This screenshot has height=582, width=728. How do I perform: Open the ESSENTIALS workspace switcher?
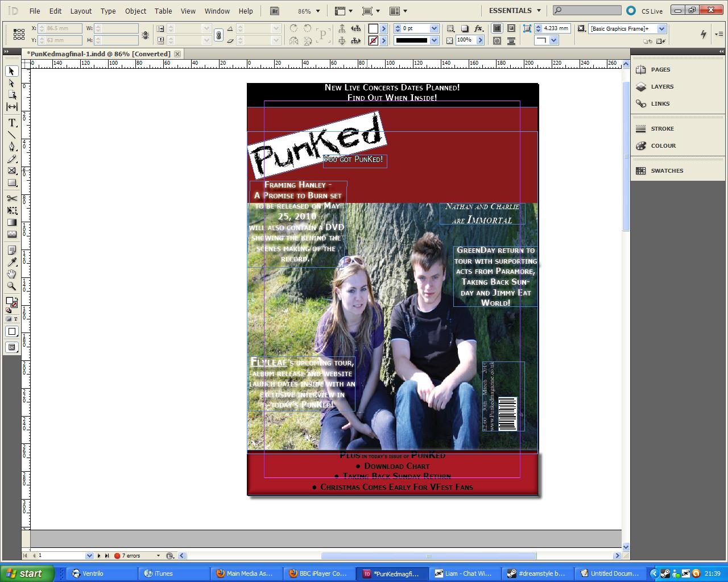pyautogui.click(x=515, y=11)
